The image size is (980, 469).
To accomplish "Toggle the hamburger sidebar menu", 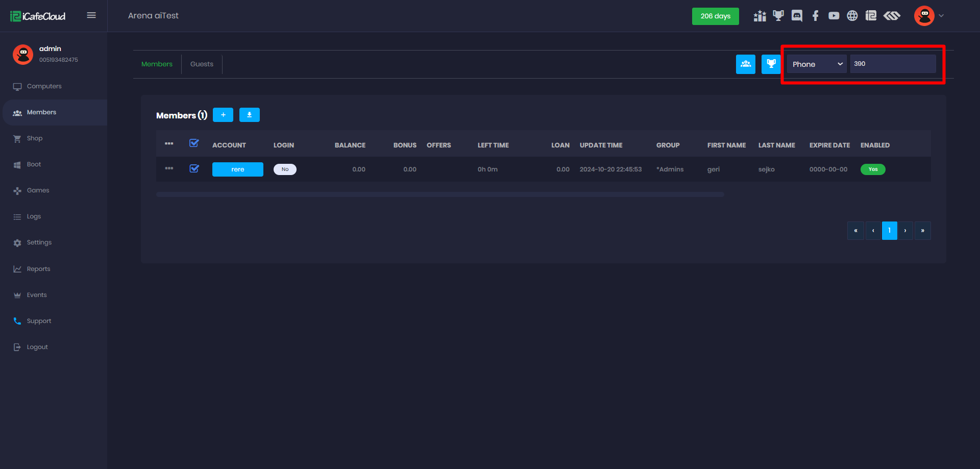I will tap(91, 15).
